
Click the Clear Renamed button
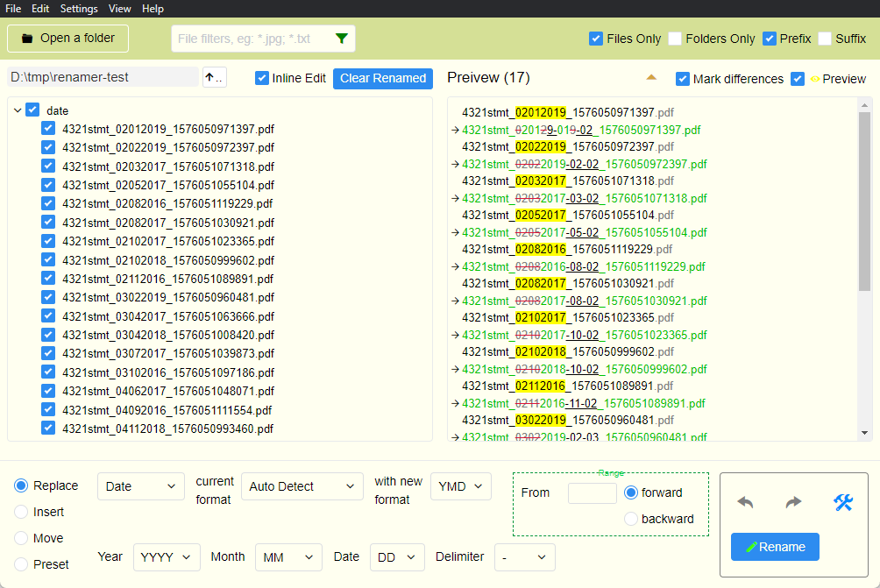(x=383, y=78)
